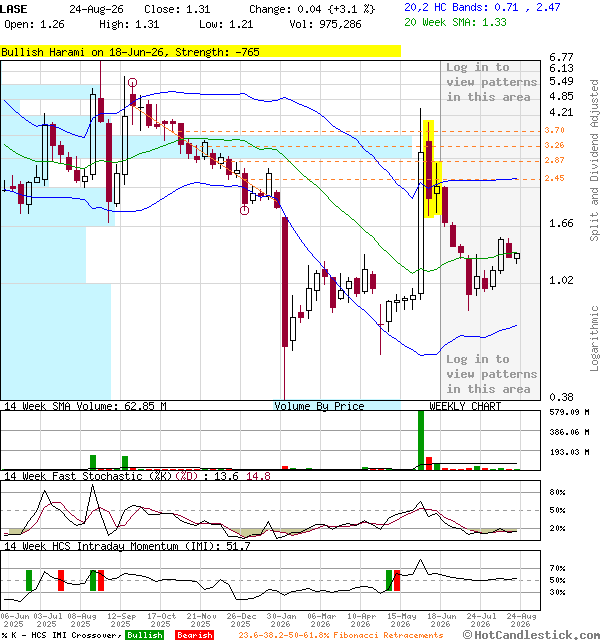The width and height of the screenshot is (600, 640).
Task: Click the red Bearish legend swatch
Action: (x=194, y=635)
